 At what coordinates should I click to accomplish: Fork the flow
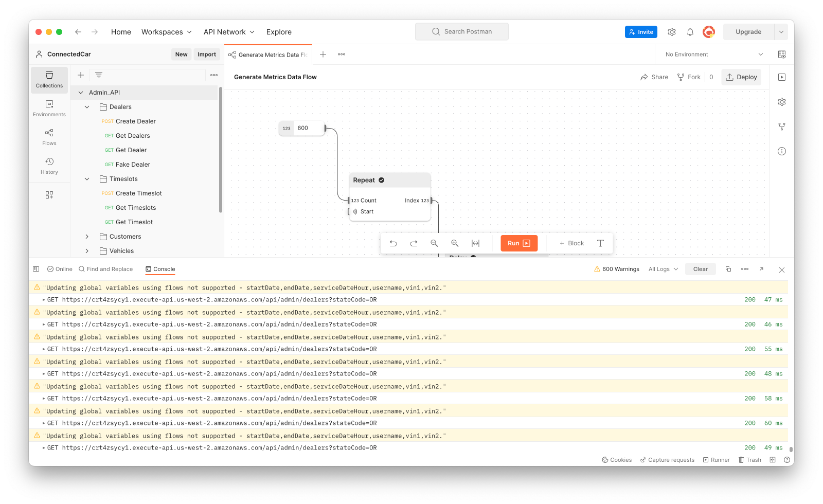click(689, 77)
